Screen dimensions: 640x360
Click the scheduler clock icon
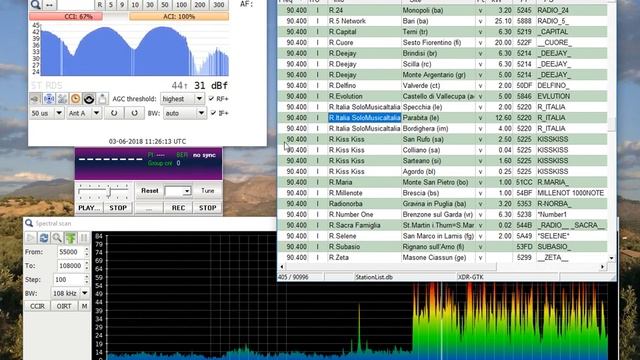(76, 99)
